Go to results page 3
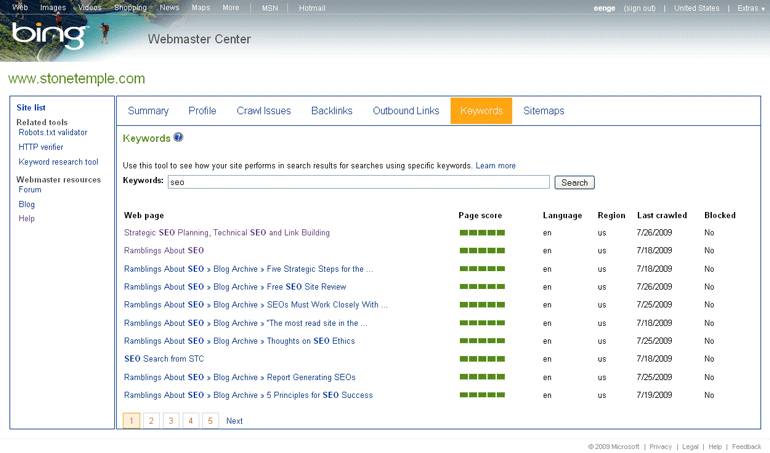This screenshot has width=770, height=453. pos(171,421)
